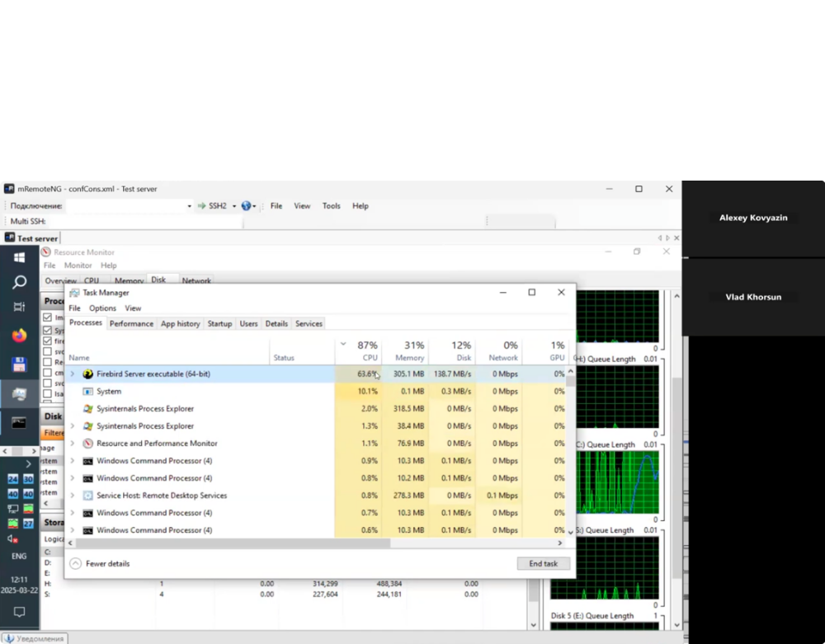825x644 pixels.
Task: Open the Action Center notification icon
Action: [x=20, y=612]
